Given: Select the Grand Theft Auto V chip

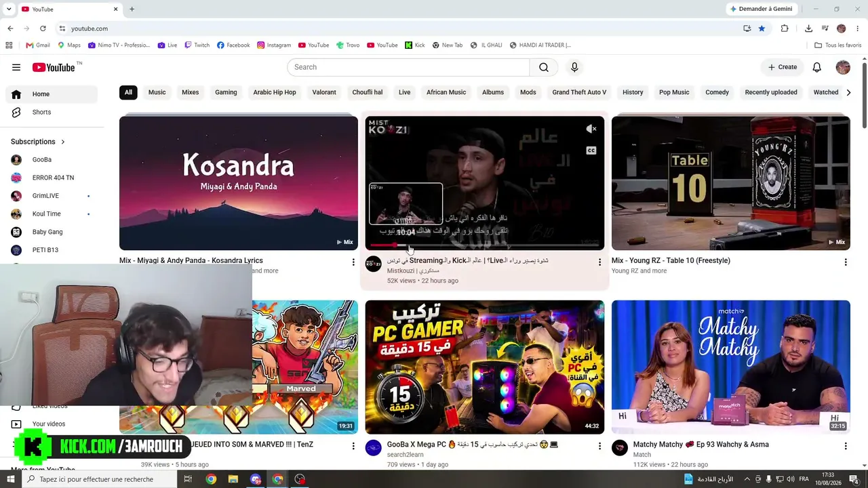Looking at the screenshot, I should [579, 92].
